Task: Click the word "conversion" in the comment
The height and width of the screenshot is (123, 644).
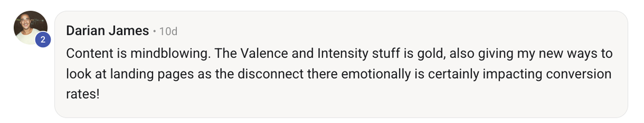Action: tap(578, 74)
